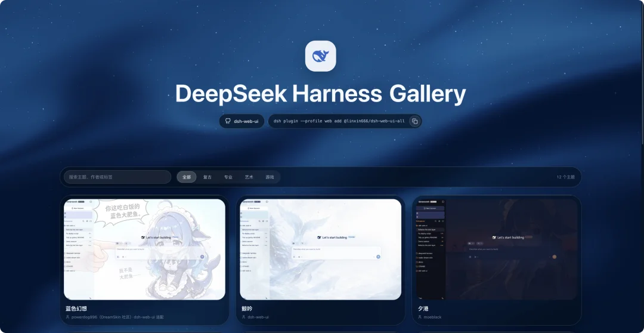Click the 蓝色幻想 theme title
The image size is (644, 333).
(76, 309)
